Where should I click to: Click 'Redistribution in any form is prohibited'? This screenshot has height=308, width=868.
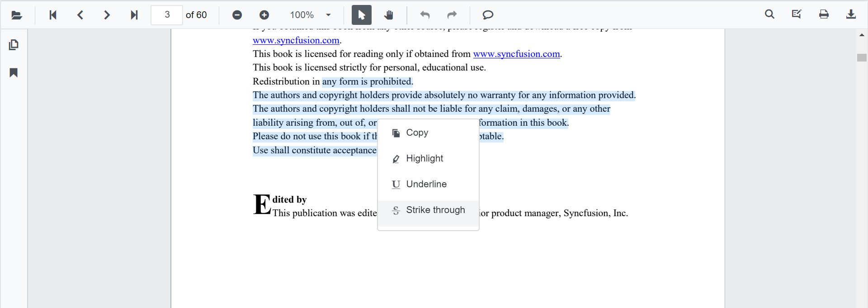(333, 81)
